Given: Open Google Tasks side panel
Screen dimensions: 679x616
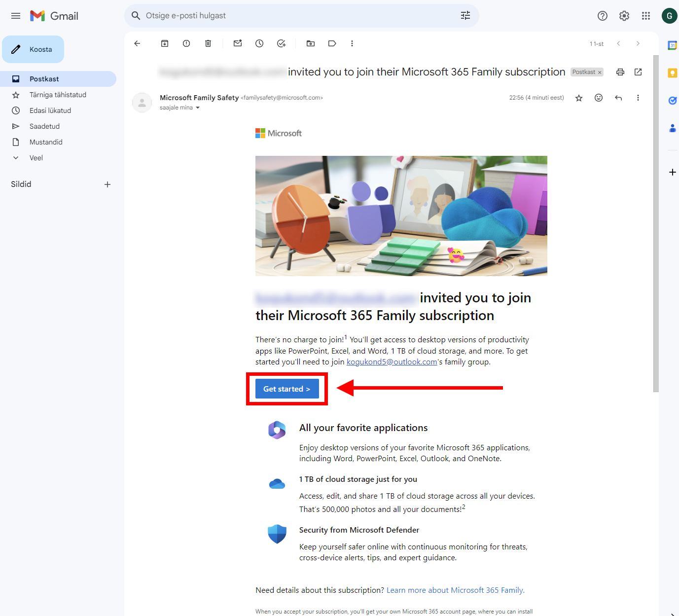Looking at the screenshot, I should pos(672,101).
